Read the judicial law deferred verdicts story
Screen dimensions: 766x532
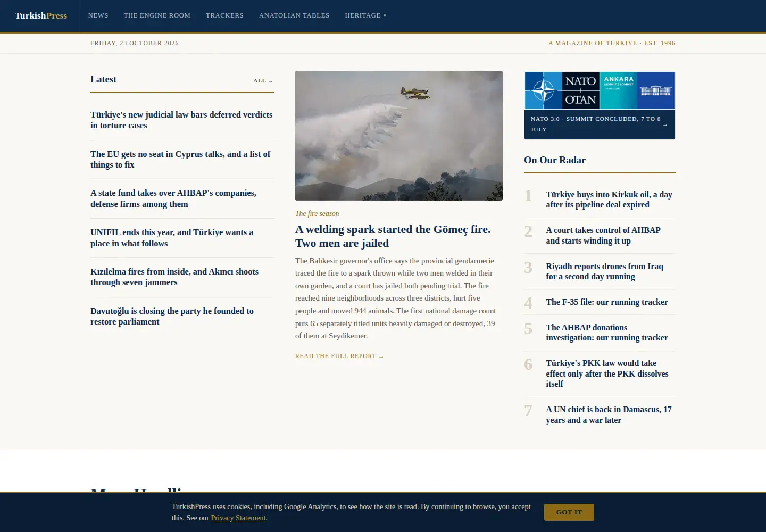[181, 120]
